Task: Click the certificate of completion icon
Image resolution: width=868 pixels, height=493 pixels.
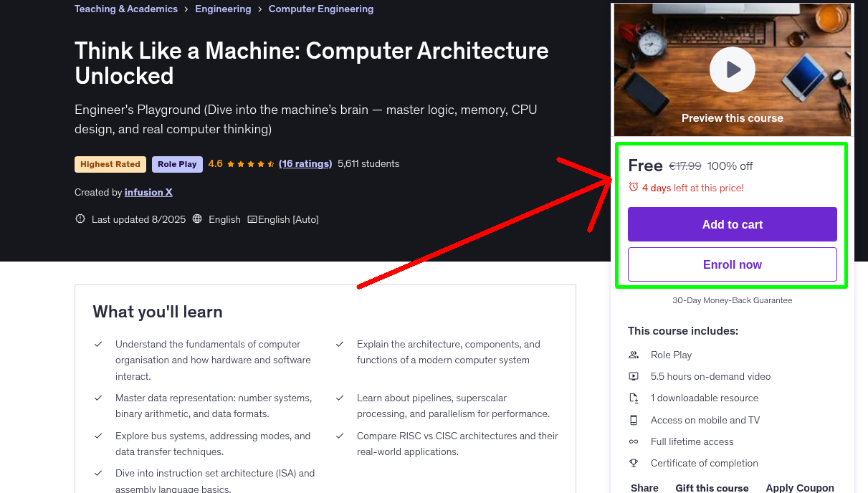Action: click(634, 463)
